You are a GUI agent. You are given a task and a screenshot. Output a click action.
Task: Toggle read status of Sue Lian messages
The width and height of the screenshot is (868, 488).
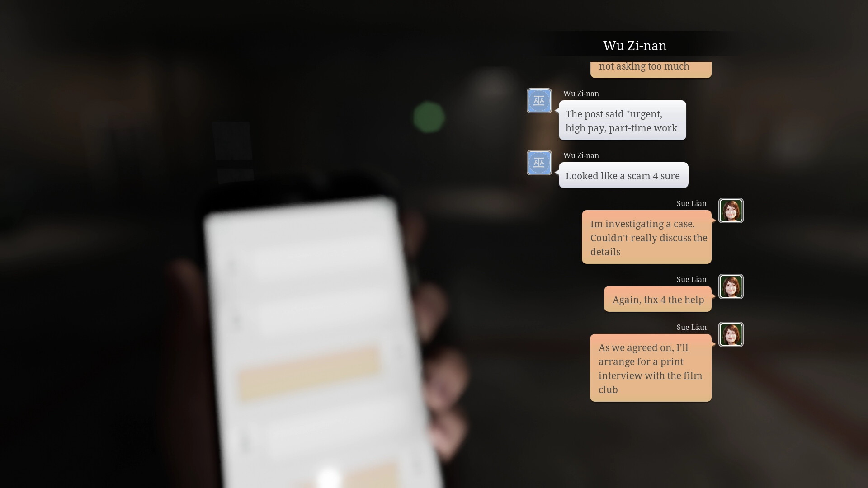[730, 211]
